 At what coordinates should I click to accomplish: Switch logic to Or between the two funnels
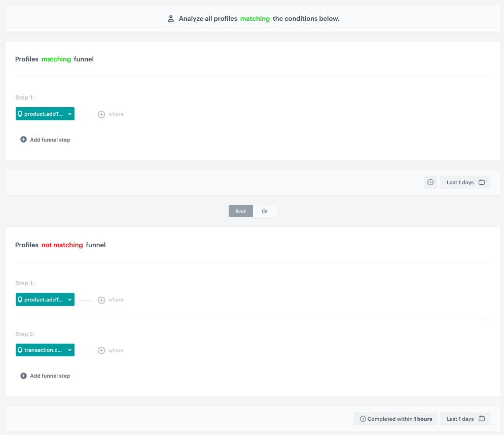(x=265, y=211)
